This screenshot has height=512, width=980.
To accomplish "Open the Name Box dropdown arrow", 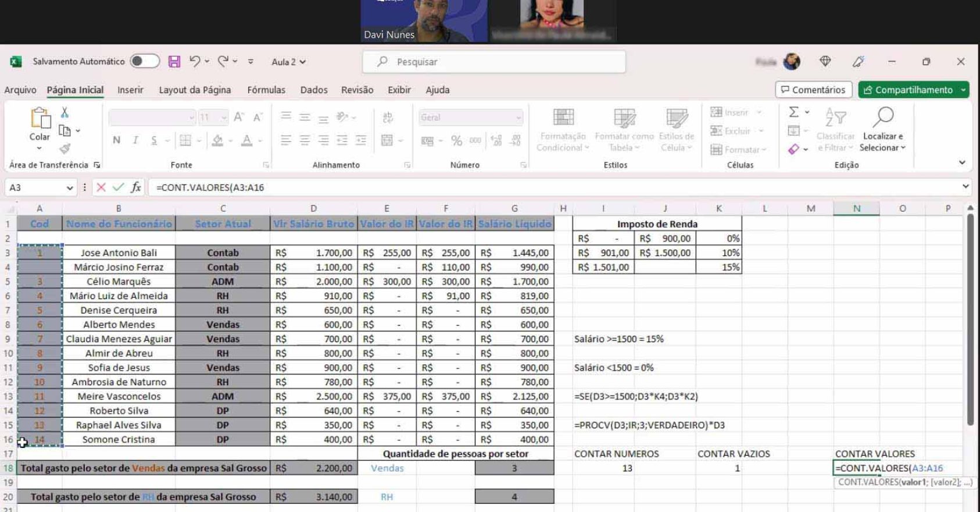I will pyautogui.click(x=70, y=187).
